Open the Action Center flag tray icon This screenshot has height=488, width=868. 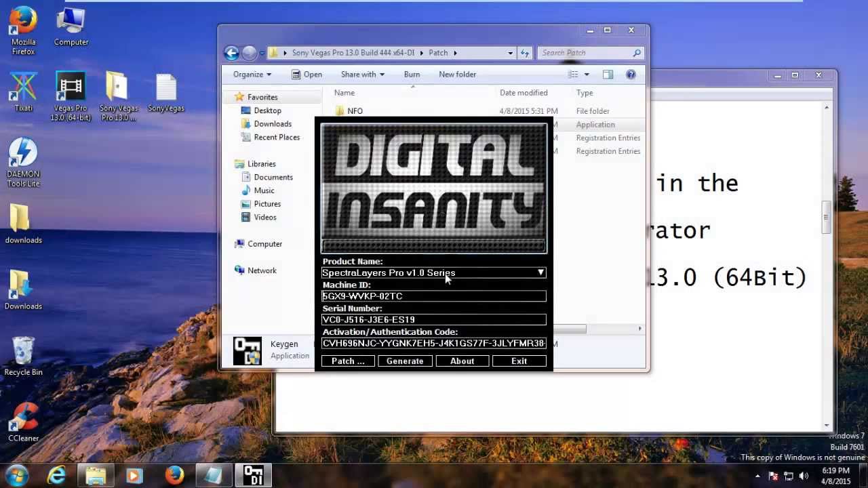773,476
